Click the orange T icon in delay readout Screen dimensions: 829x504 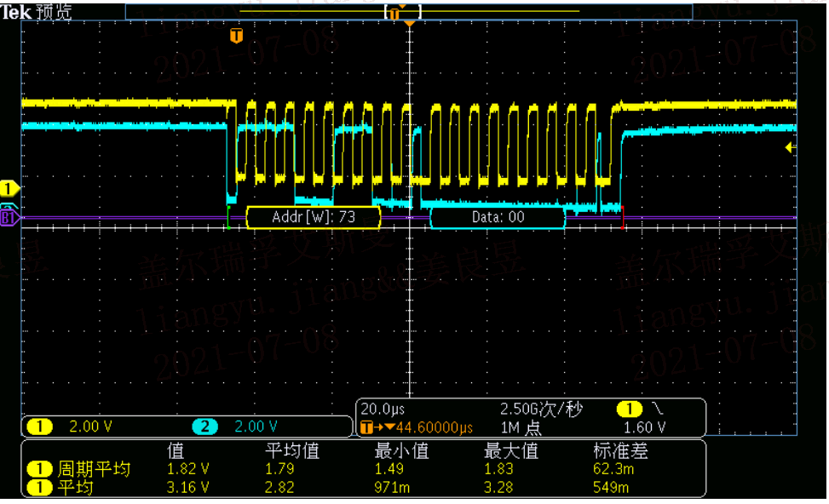(366, 427)
